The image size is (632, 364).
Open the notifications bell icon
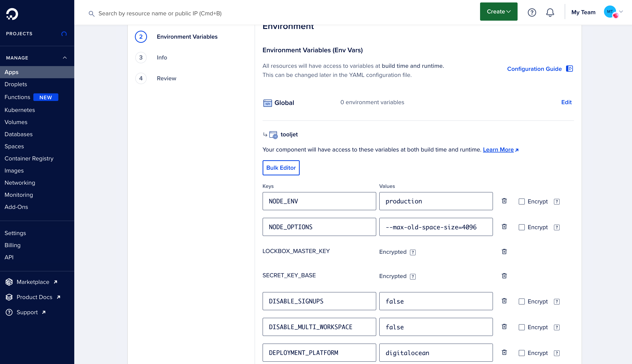[550, 12]
